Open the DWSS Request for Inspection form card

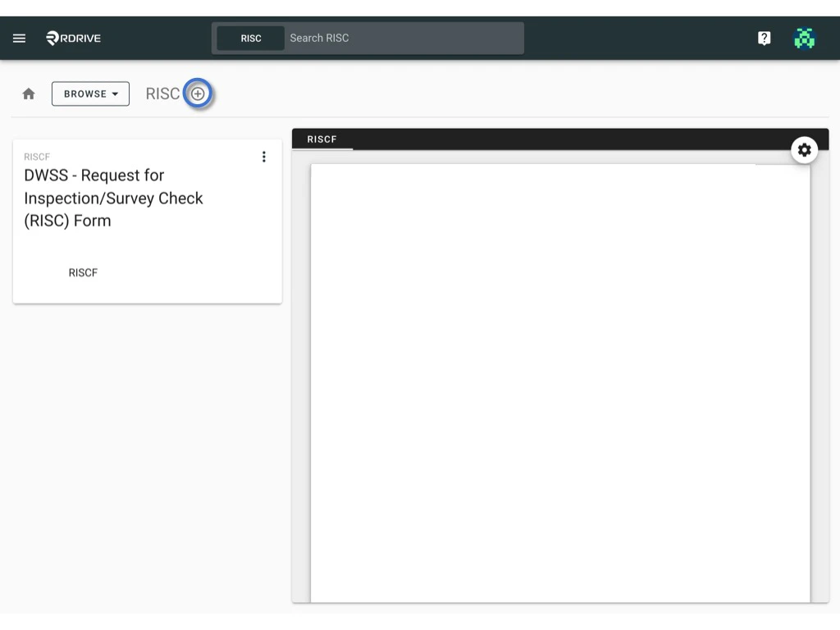pos(115,198)
